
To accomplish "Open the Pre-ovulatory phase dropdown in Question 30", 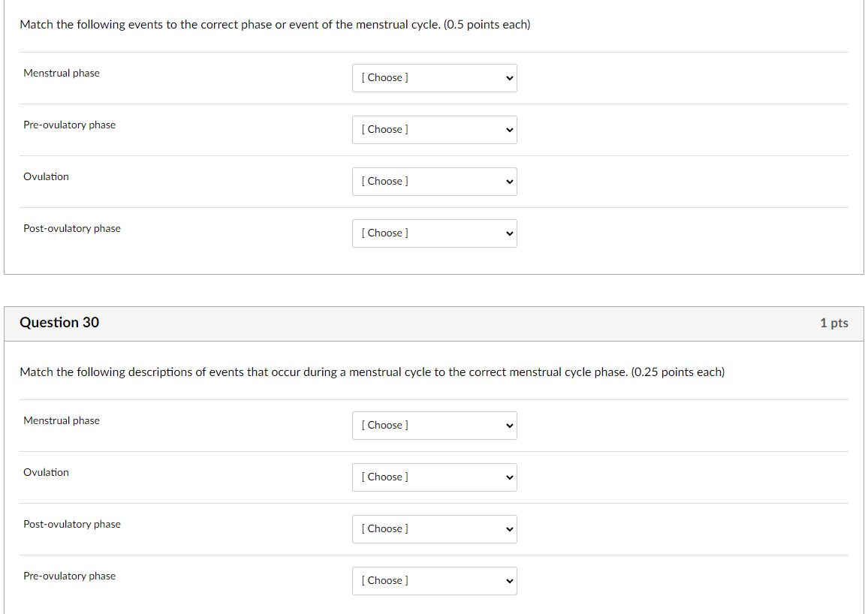I will click(x=434, y=580).
